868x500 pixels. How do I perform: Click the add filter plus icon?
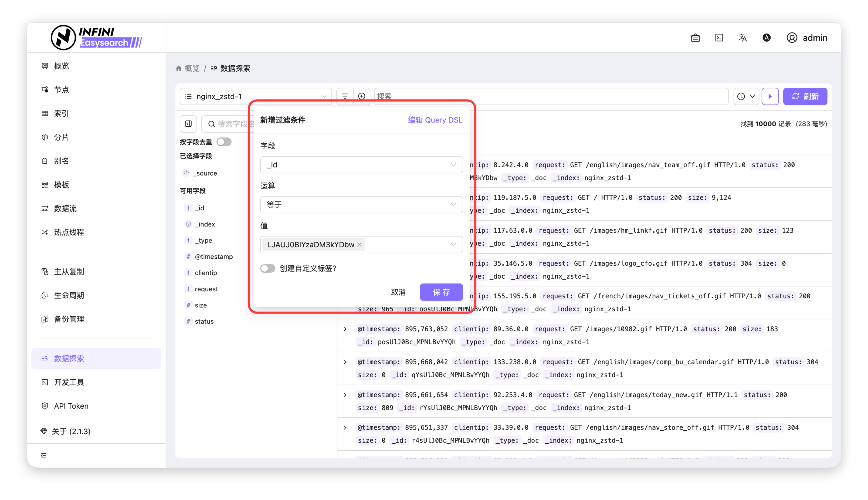click(361, 96)
